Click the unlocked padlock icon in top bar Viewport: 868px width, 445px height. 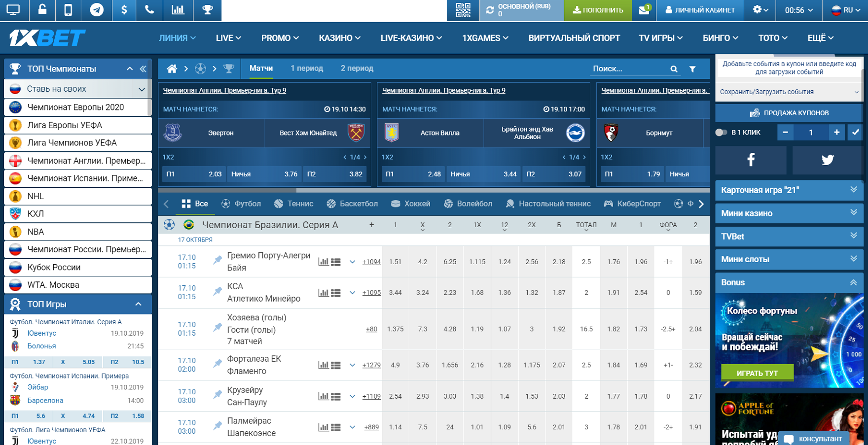coord(42,10)
